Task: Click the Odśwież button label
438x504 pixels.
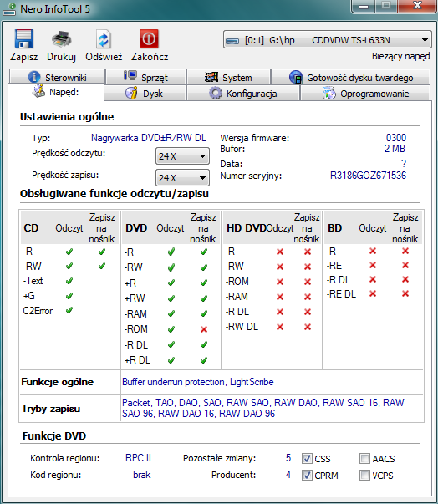Action: (104, 57)
